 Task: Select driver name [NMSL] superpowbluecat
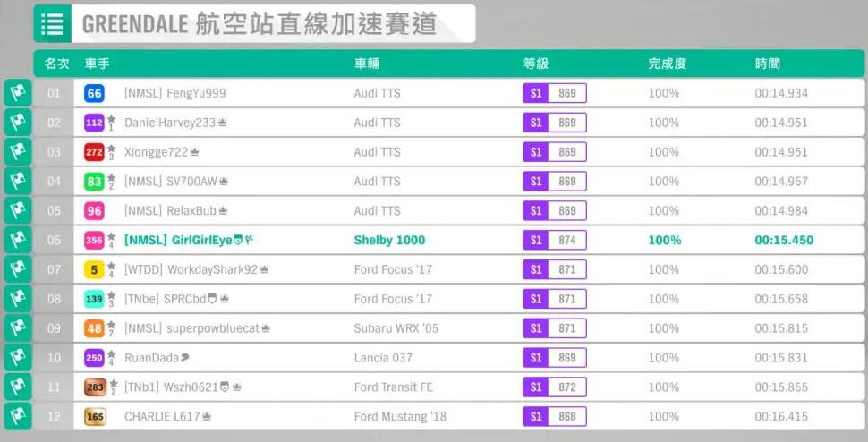pyautogui.click(x=191, y=328)
